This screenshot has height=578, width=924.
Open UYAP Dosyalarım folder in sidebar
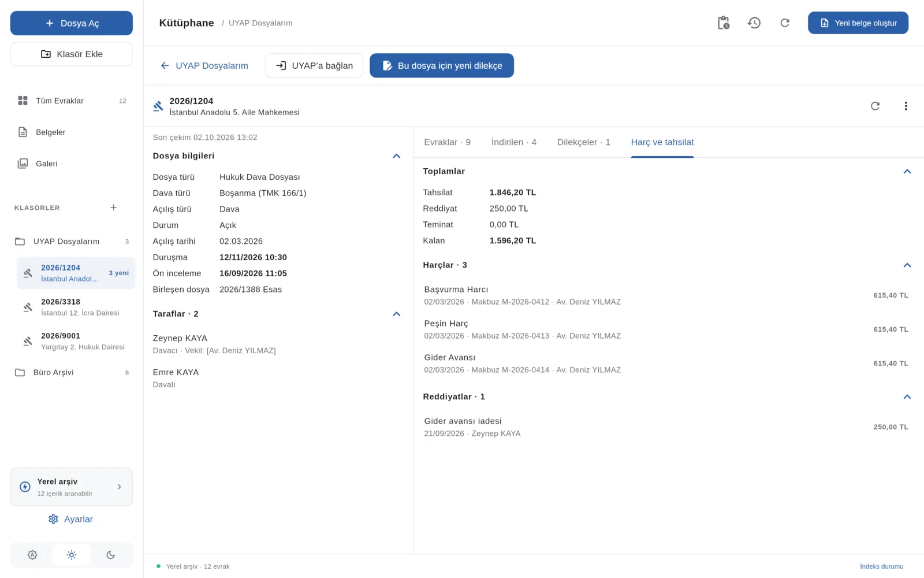72,242
